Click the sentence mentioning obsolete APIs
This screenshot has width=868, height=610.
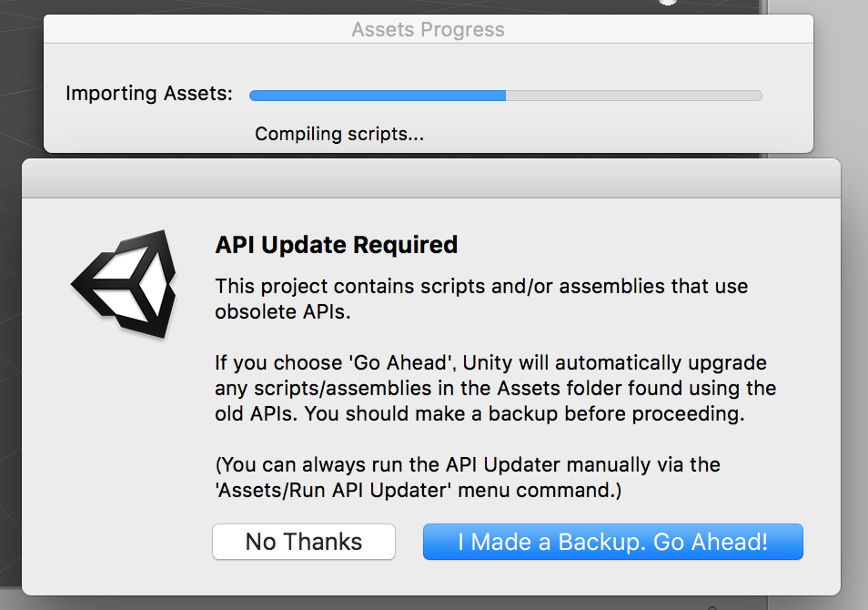point(481,299)
